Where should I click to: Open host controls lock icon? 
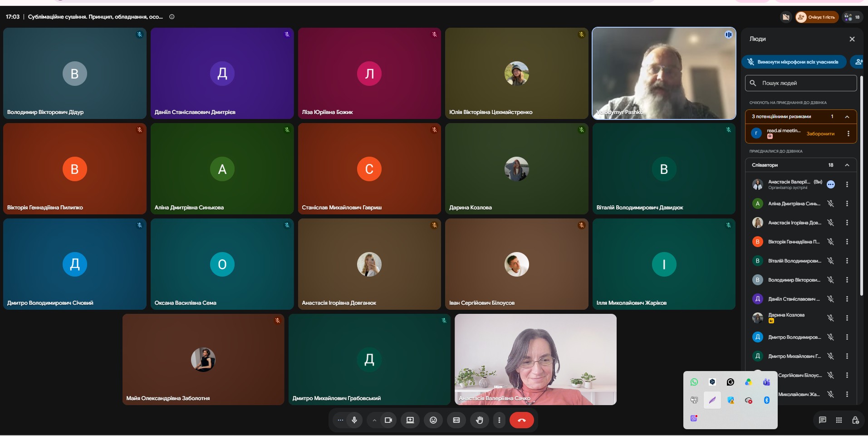855,420
